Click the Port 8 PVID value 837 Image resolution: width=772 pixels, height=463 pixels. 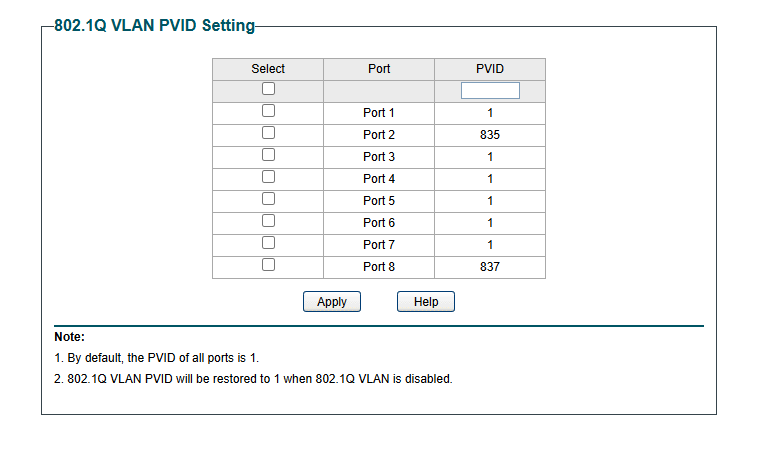pos(490,267)
